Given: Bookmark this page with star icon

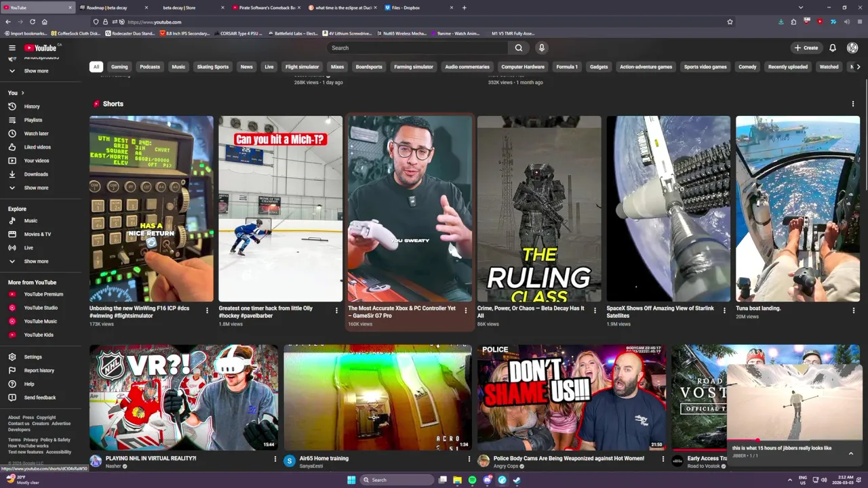Looking at the screenshot, I should tap(730, 22).
